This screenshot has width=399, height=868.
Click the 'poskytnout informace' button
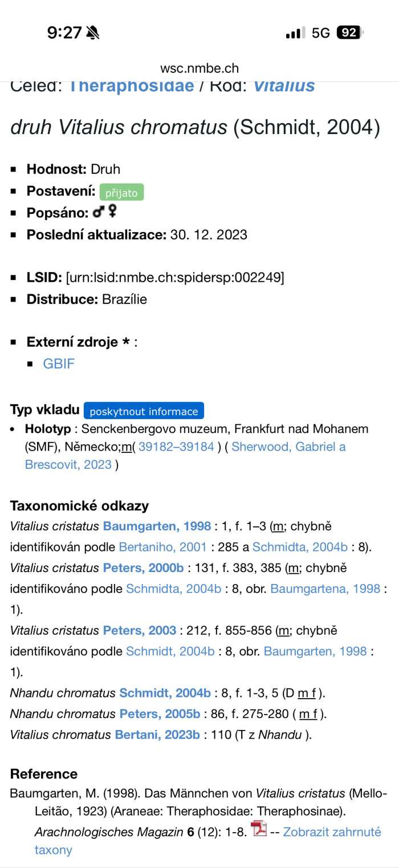[x=144, y=411]
